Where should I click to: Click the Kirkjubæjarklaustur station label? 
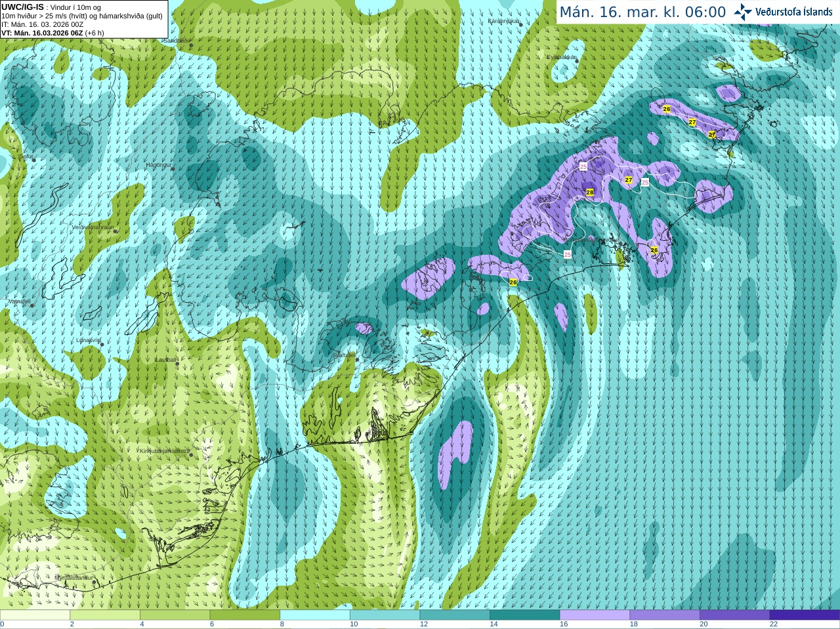[x=164, y=451]
